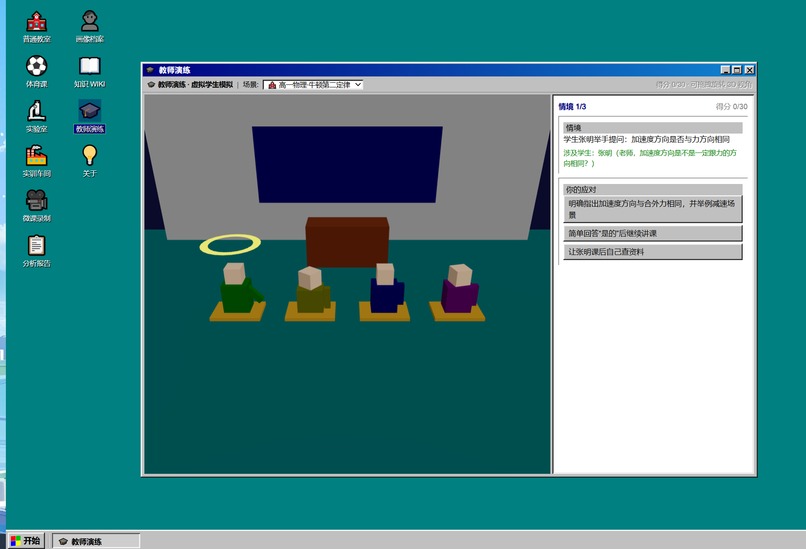Click the olive-shirt student in 3D view
This screenshot has height=549, width=806.
(313, 290)
